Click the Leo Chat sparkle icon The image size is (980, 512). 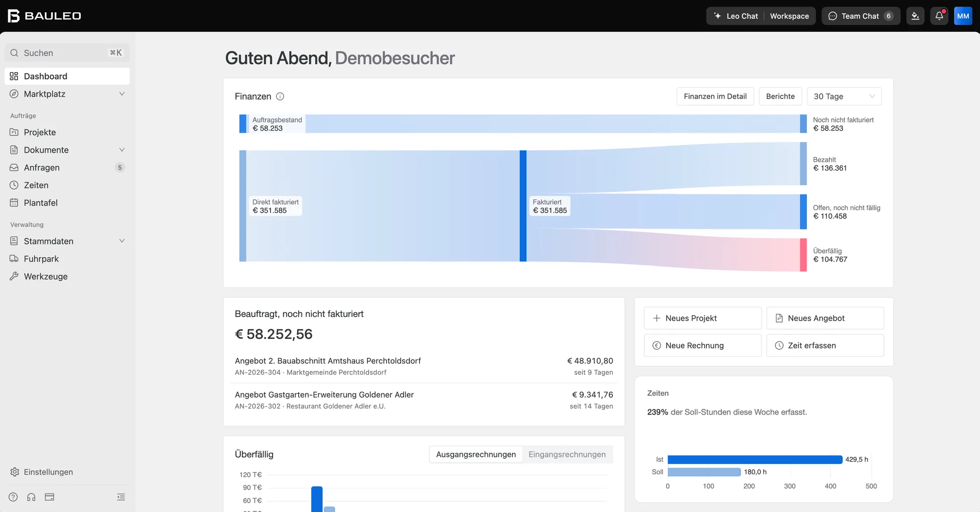717,16
